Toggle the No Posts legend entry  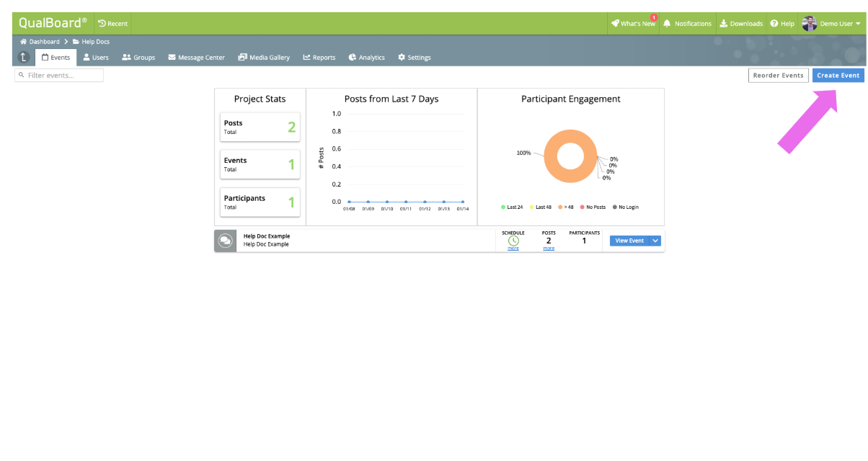pyautogui.click(x=593, y=207)
